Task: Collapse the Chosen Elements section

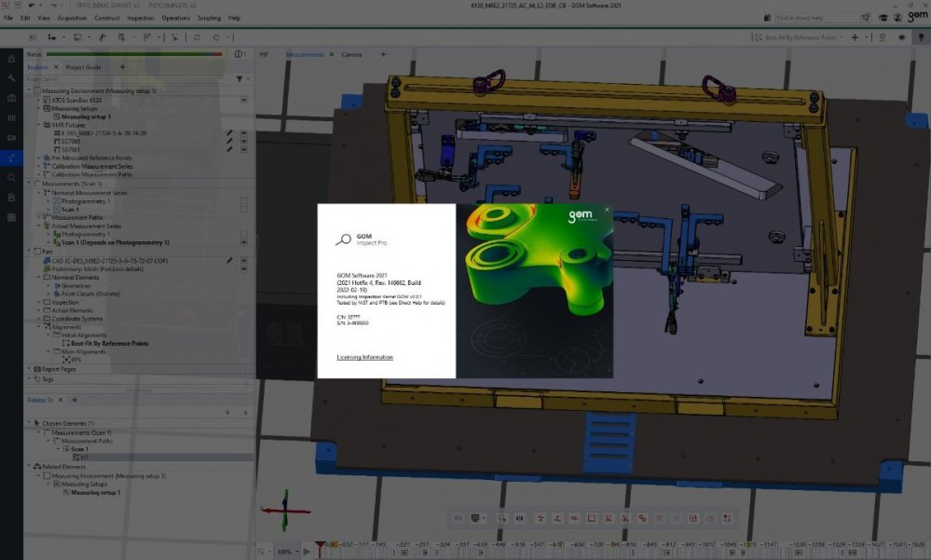Action: tap(29, 423)
